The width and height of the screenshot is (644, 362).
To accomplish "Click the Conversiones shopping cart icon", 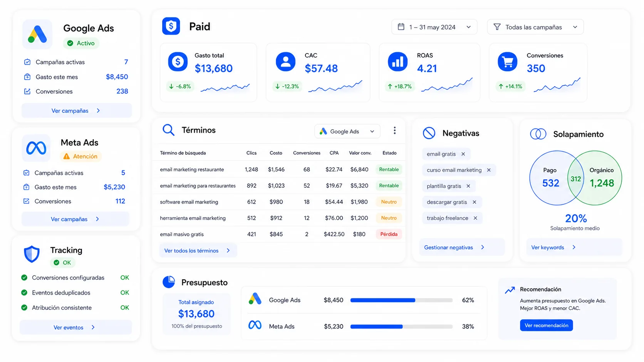I will (508, 62).
